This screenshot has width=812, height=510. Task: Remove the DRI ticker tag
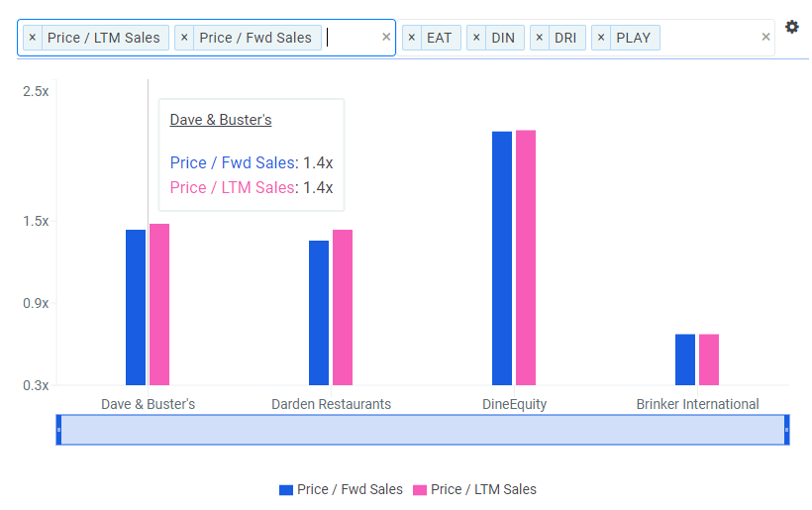point(539,38)
